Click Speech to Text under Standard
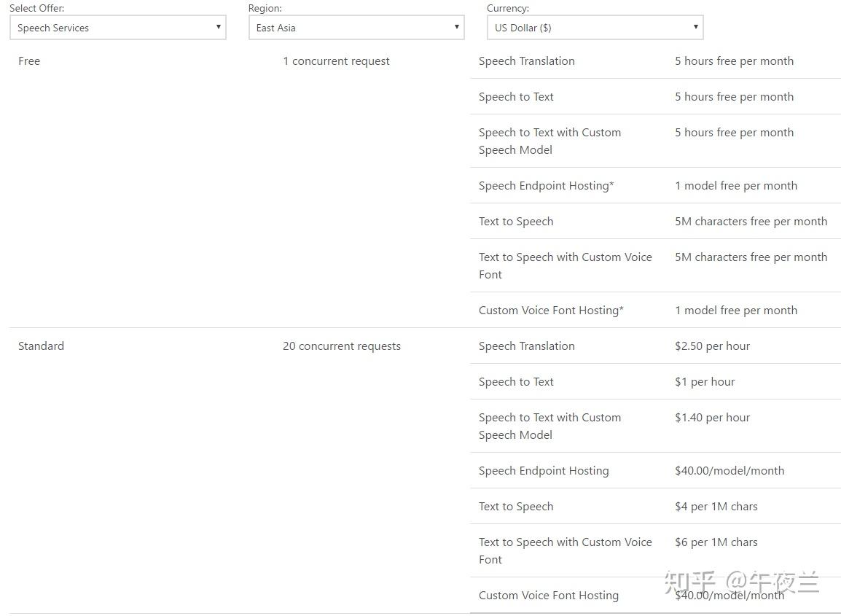 point(516,382)
